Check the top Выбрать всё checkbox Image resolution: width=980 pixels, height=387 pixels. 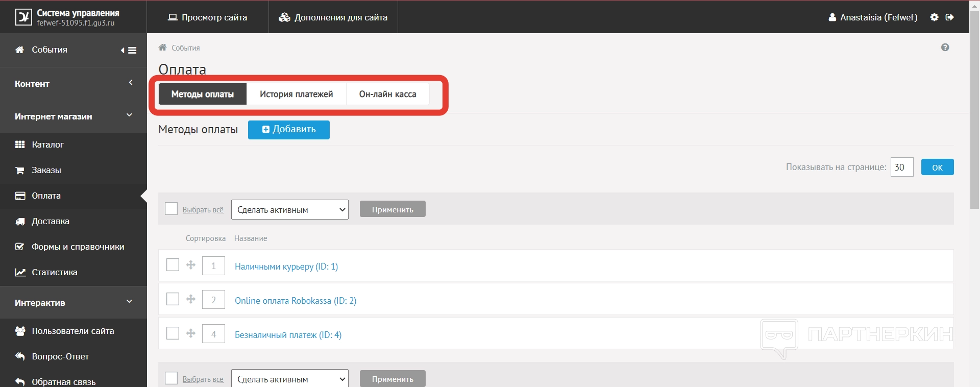[x=171, y=209]
